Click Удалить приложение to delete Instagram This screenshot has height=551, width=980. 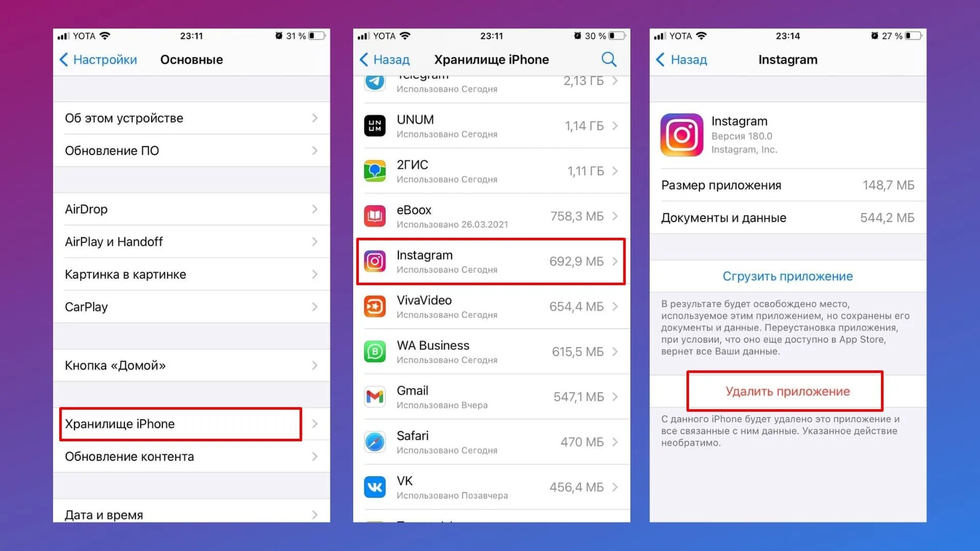(786, 391)
